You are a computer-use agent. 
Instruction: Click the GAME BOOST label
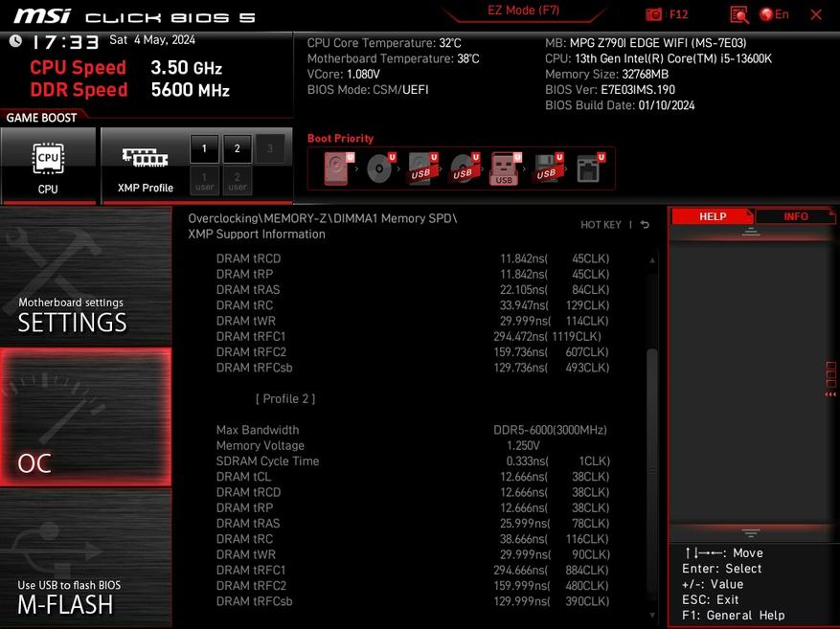[x=41, y=118]
